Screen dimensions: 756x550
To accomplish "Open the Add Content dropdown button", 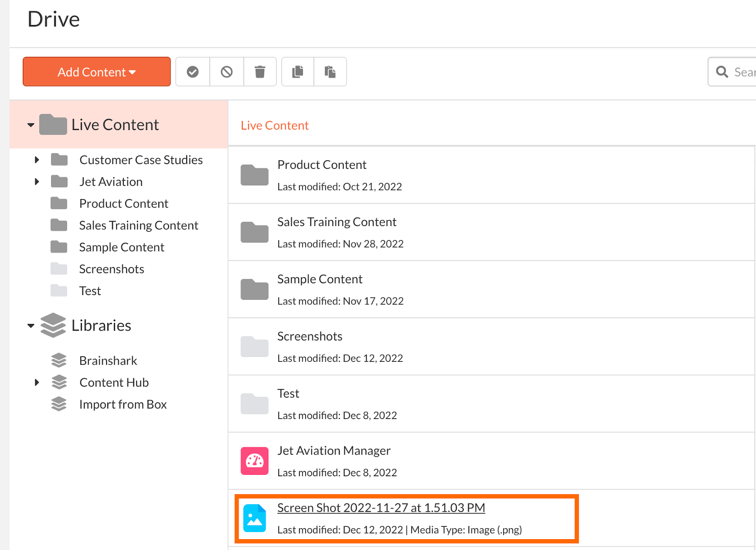I will pos(96,72).
